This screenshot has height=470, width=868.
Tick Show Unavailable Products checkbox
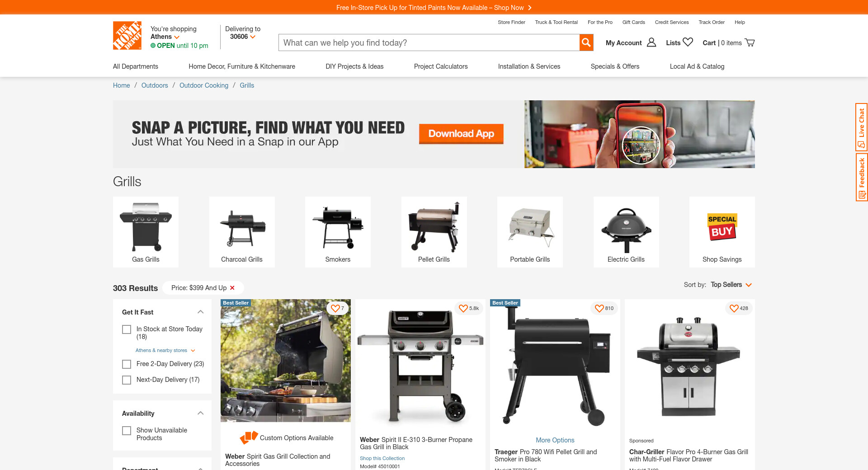coord(127,431)
